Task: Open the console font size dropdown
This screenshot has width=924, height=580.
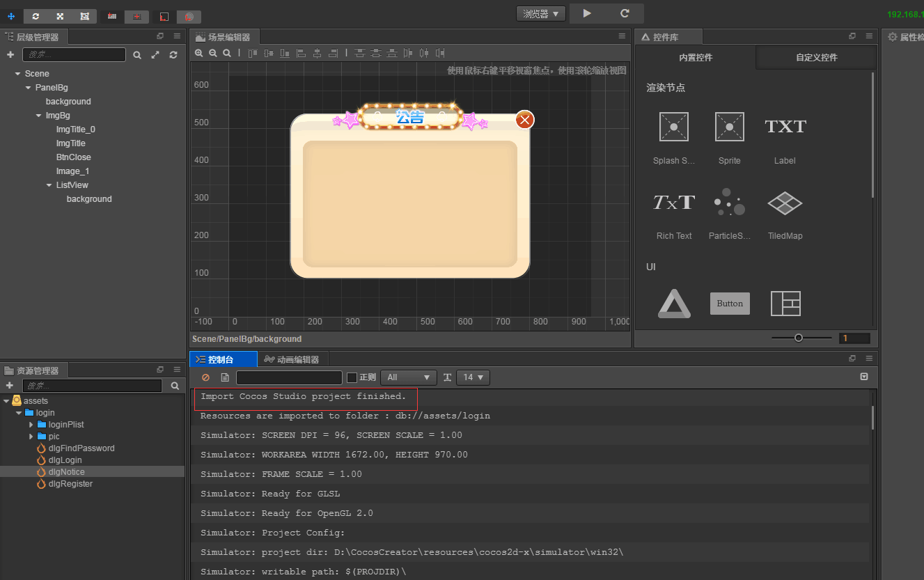Action: tap(473, 377)
